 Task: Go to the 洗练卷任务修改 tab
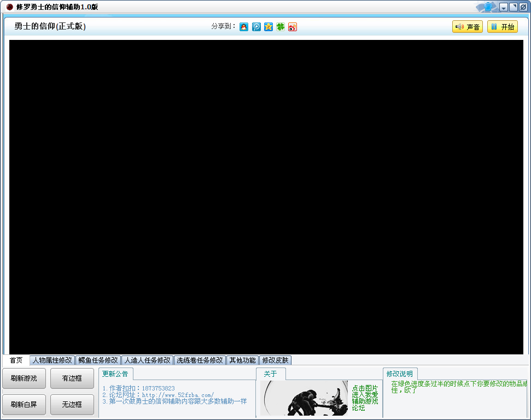[x=200, y=360]
